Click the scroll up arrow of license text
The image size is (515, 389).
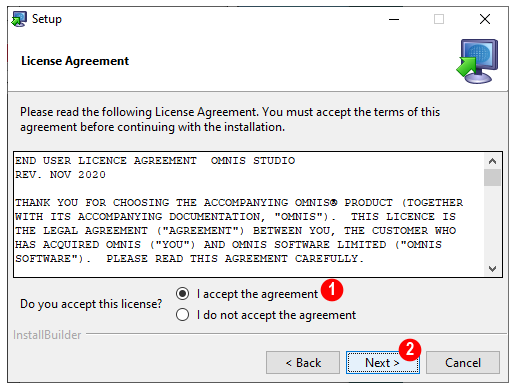pos(492,161)
